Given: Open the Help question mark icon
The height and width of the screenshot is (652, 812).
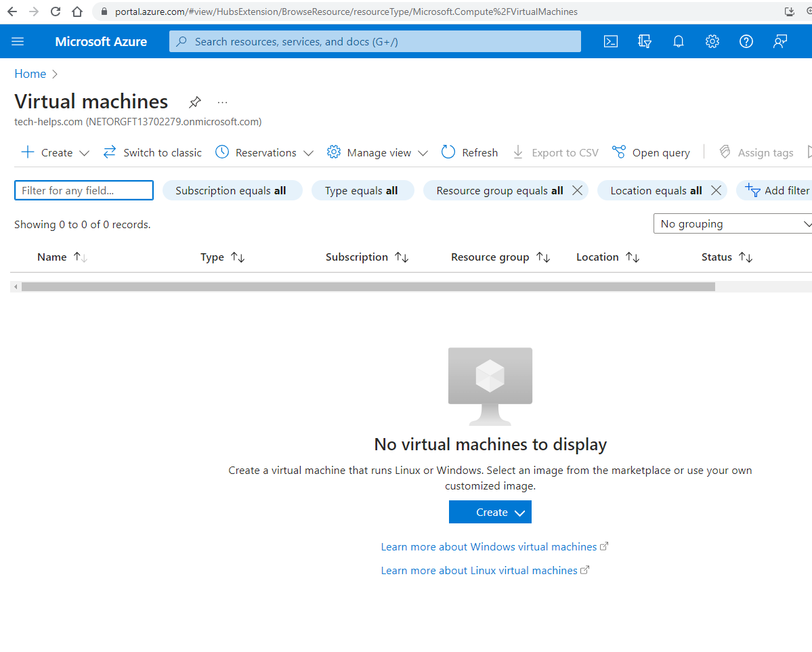Looking at the screenshot, I should pos(746,41).
